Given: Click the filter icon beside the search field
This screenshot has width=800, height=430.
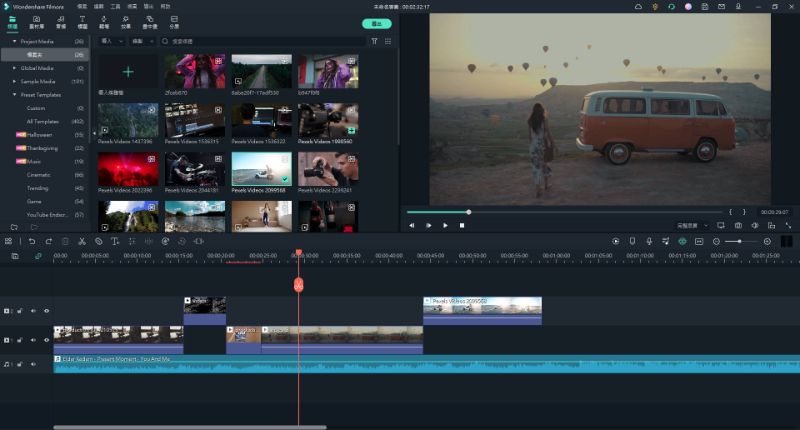Looking at the screenshot, I should (x=374, y=41).
